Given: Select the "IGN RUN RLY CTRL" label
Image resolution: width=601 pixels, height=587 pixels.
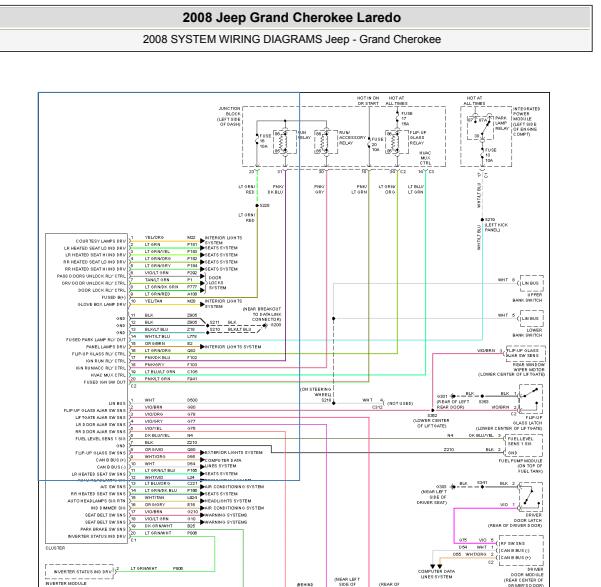Looking at the screenshot, I should 106,361.
